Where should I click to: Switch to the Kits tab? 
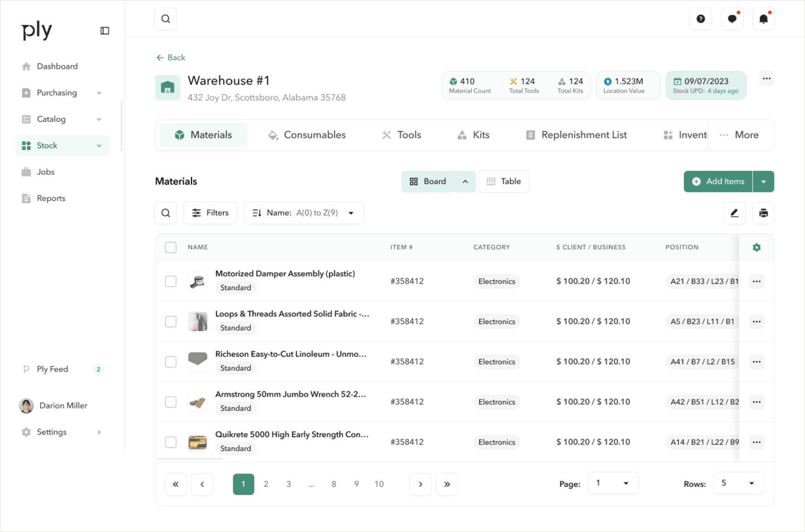473,135
